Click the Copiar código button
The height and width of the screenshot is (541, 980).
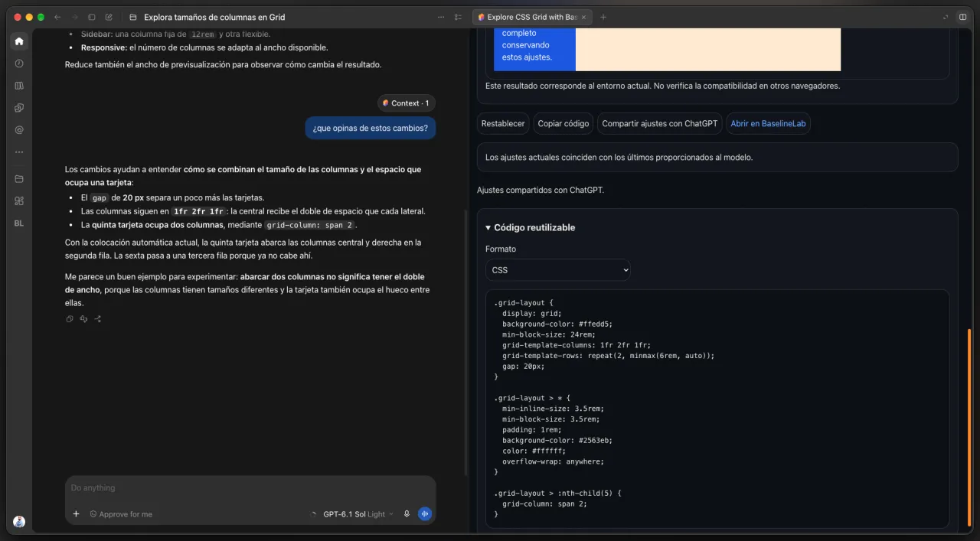tap(563, 123)
